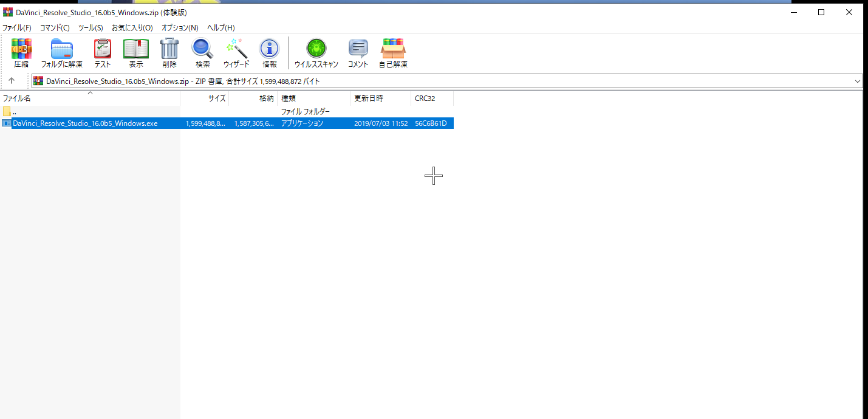Viewport: 868px width, 419px height.
Task: Open the コメント comment icon
Action: [358, 52]
